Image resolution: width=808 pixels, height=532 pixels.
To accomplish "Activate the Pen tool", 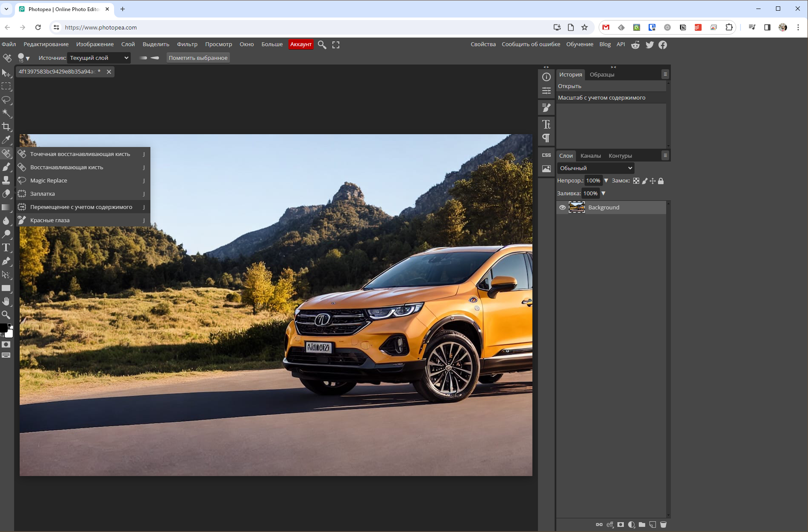I will click(x=6, y=261).
